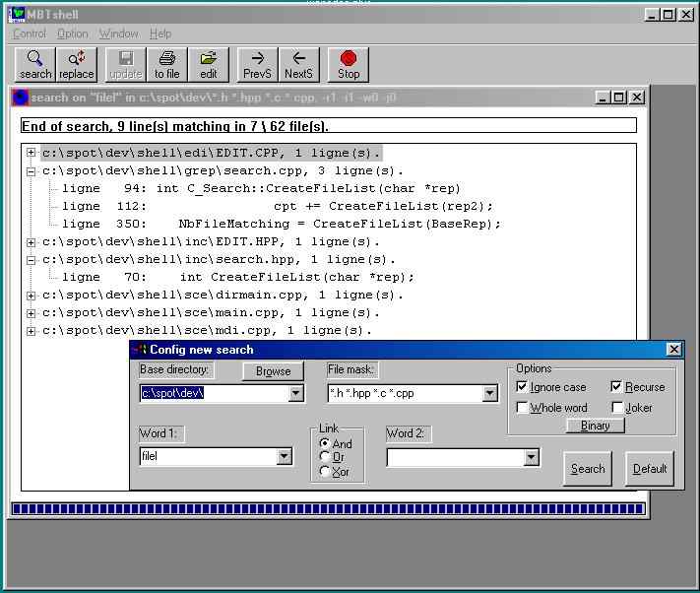Open the replace tool in toolbar

[77, 65]
